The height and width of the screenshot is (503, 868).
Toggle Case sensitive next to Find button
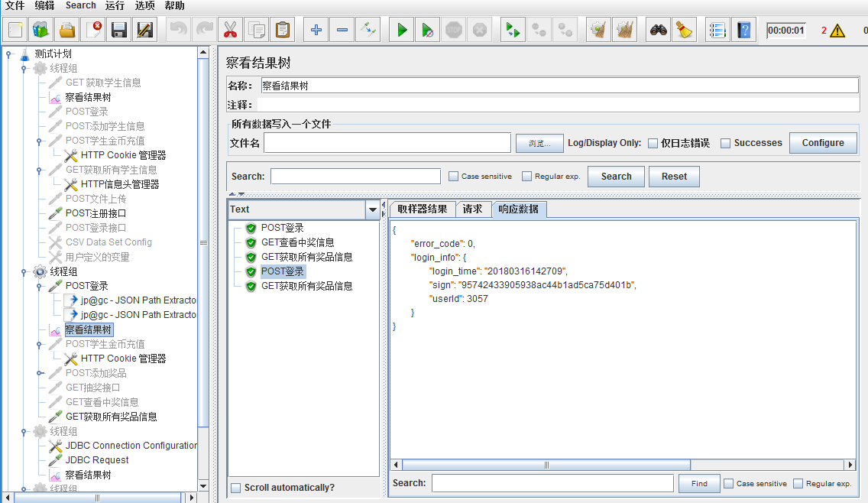point(728,484)
